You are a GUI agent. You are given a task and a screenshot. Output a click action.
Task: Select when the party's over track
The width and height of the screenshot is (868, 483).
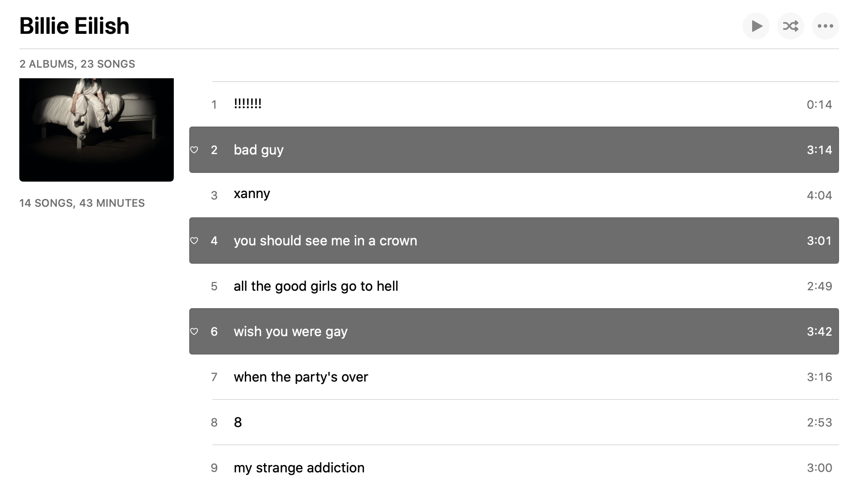[301, 377]
